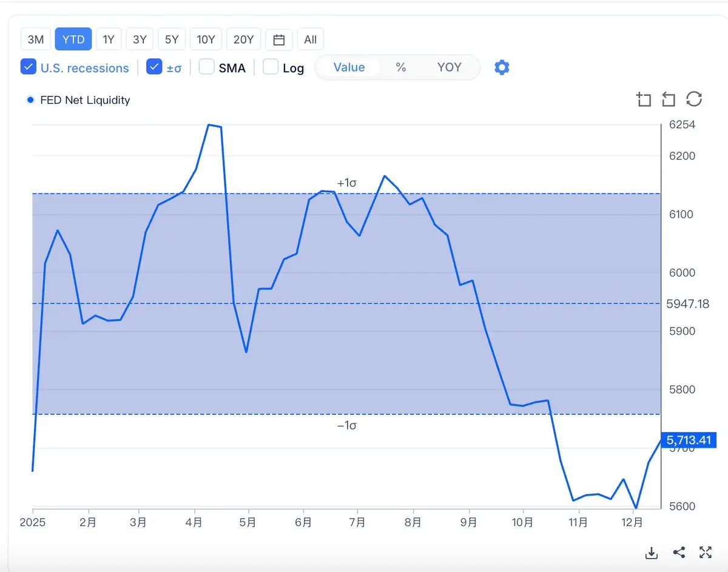Image resolution: width=728 pixels, height=572 pixels.
Task: Click the zoom-reset back icon
Action: coord(668,99)
